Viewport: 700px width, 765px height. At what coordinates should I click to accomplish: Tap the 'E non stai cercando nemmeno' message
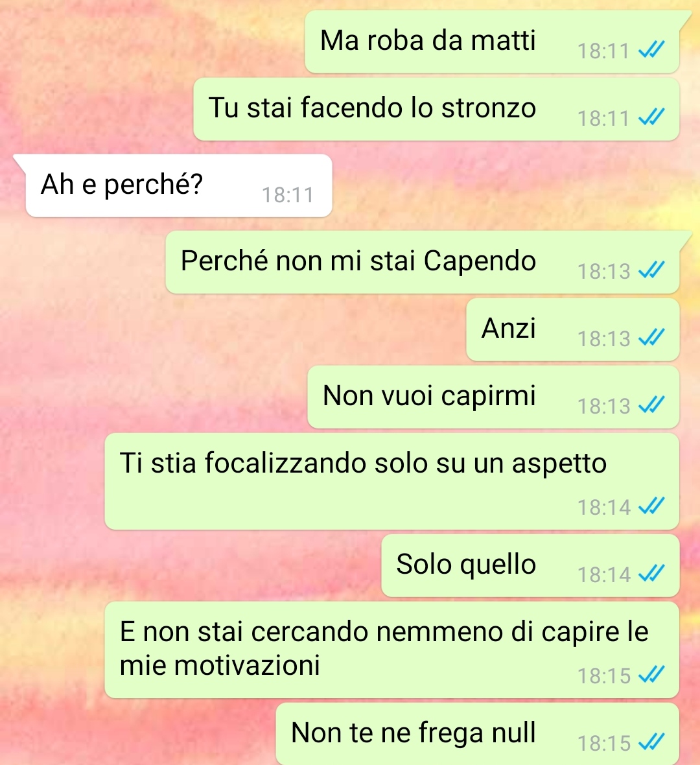coord(391,650)
